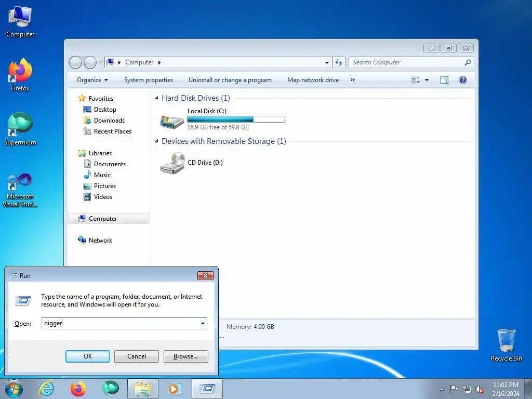Select Libraries in the navigation pane
This screenshot has height=399, width=532.
[100, 153]
